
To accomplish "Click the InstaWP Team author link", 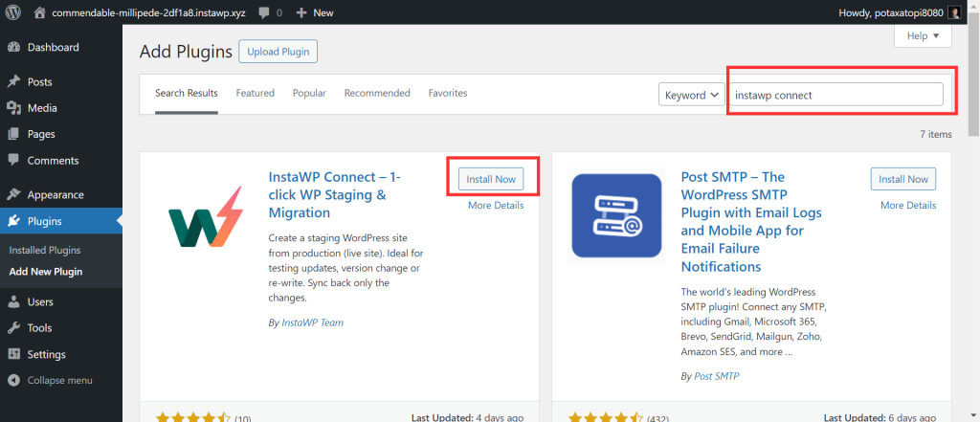I will tap(313, 322).
